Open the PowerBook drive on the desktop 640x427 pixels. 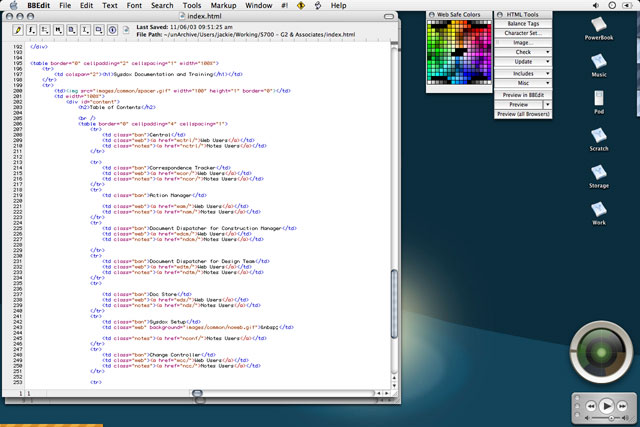598,26
